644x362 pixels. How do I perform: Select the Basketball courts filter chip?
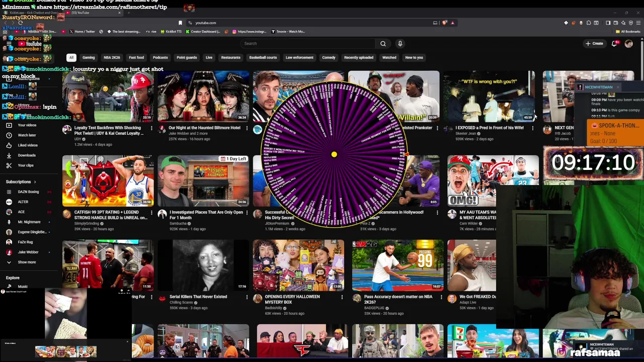[263, 57]
